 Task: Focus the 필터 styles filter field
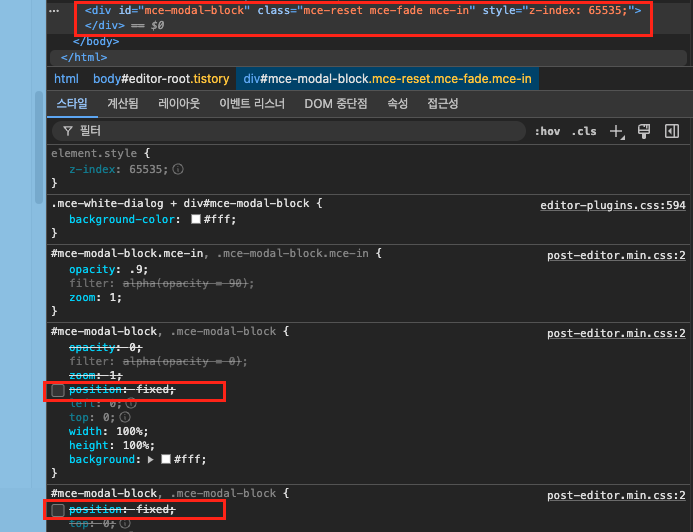click(289, 131)
